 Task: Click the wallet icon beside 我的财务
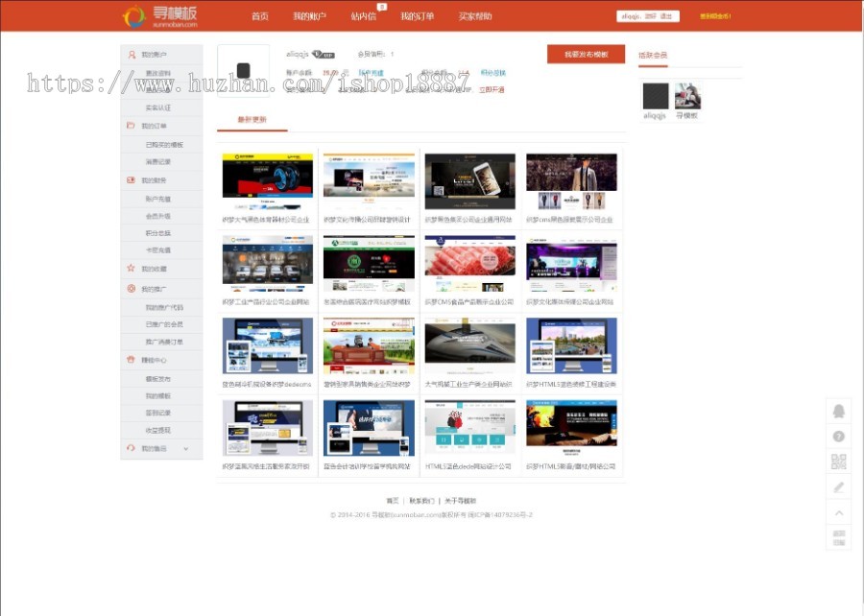pos(131,180)
